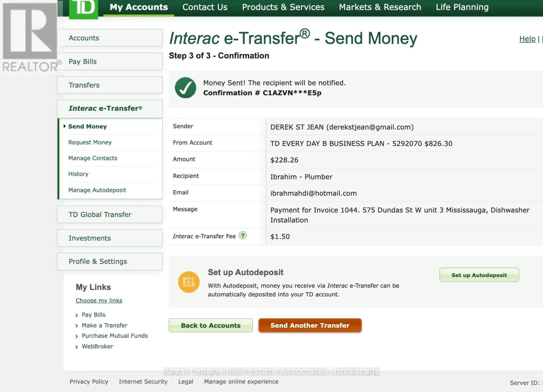Click Send Another Transfer button
Image resolution: width=543 pixels, height=392 pixels.
click(x=310, y=326)
